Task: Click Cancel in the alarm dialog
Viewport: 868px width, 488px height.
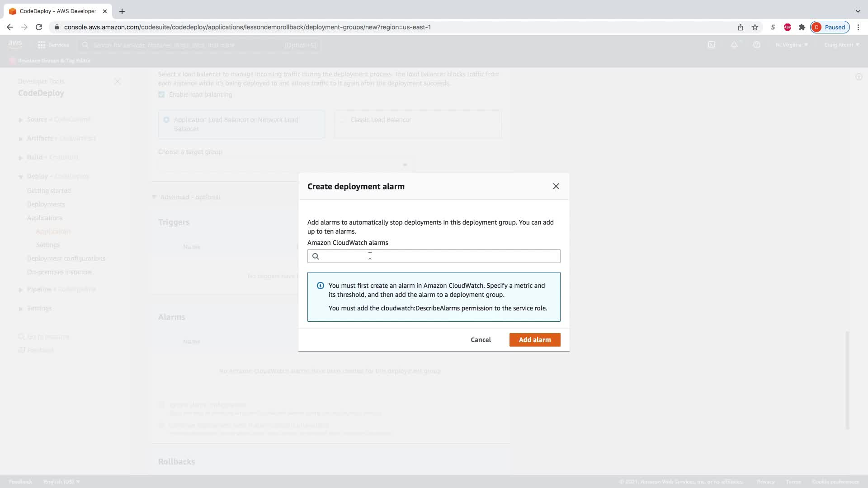Action: (x=481, y=340)
